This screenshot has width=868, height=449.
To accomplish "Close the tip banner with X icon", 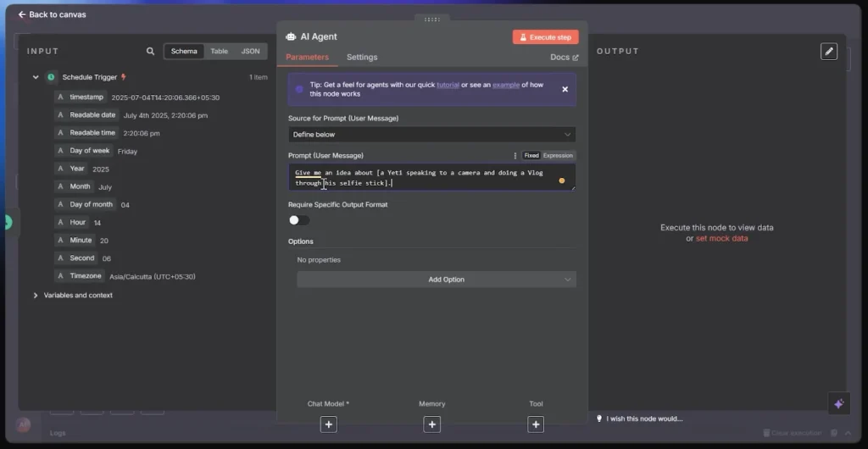I will point(565,89).
